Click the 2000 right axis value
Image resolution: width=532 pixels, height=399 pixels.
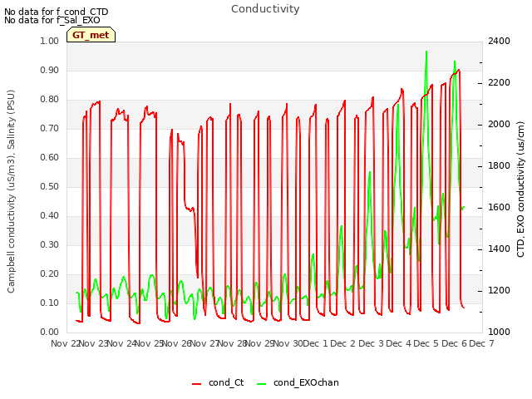[x=499, y=124]
